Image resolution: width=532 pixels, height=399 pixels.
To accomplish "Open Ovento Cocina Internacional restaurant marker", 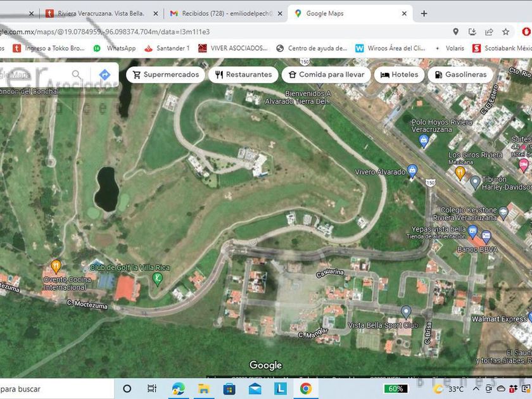I will tap(56, 265).
